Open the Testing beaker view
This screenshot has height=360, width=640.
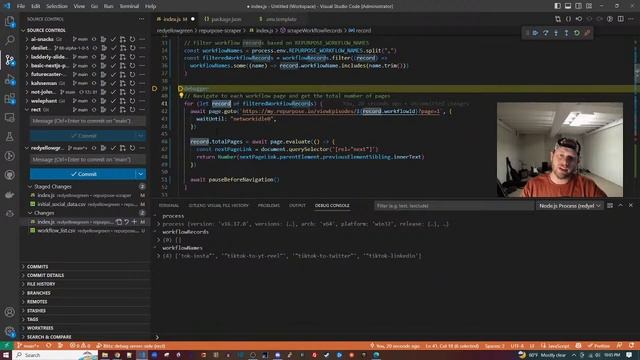[9, 137]
